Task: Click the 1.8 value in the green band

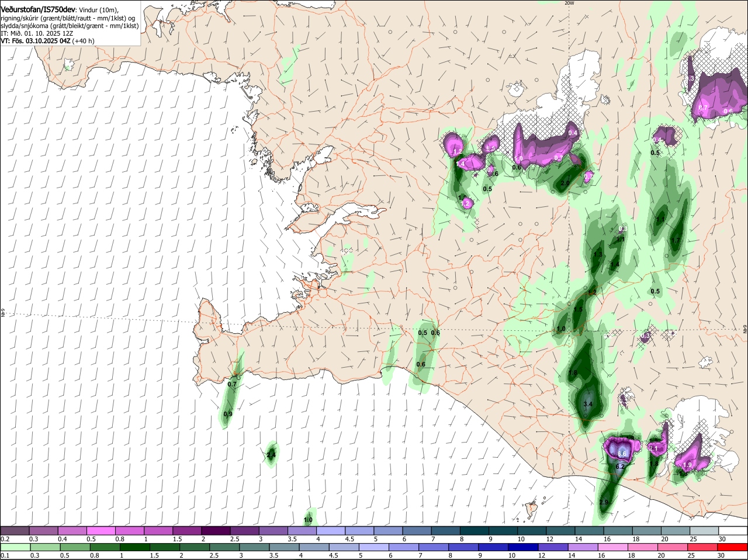Action: pos(573,373)
